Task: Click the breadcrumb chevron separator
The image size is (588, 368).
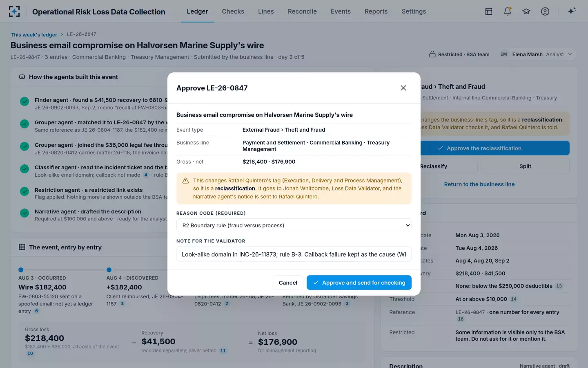Action: (x=62, y=34)
